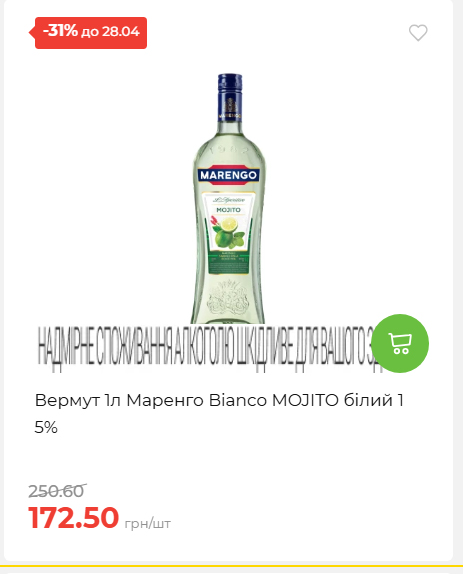The image size is (463, 574).
Task: Open product page via bottle image
Action: [228, 198]
